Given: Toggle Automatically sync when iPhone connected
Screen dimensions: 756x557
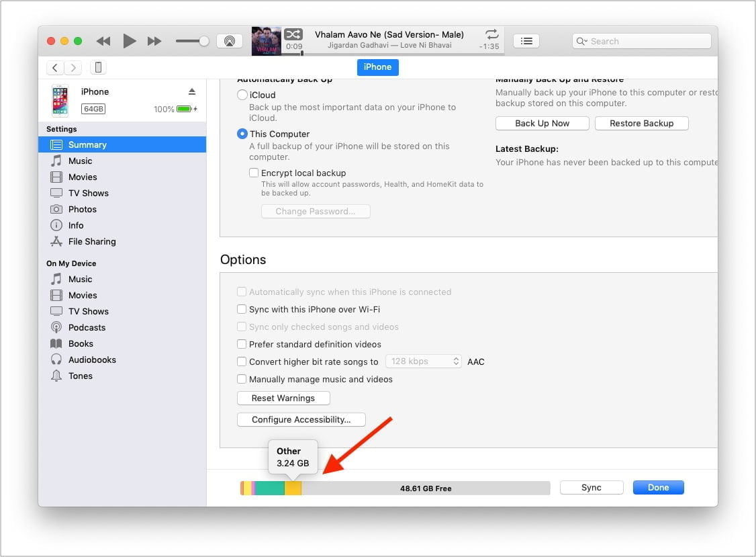Looking at the screenshot, I should pos(242,292).
